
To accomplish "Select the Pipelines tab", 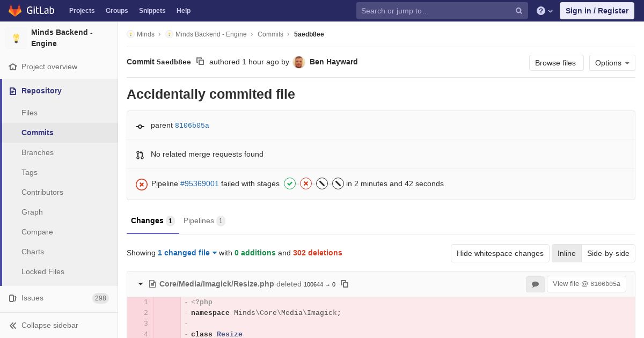I will [204, 221].
